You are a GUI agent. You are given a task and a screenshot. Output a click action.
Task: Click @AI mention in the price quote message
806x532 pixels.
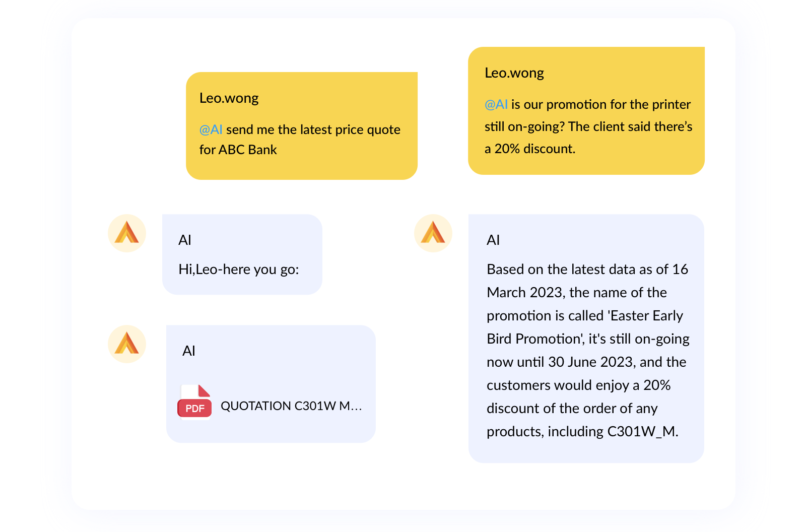click(211, 130)
